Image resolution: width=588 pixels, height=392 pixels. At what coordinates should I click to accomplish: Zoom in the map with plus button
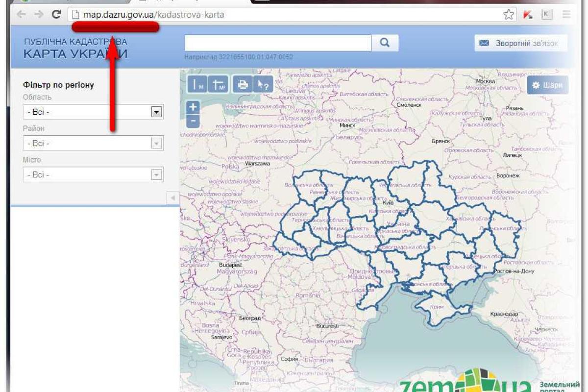193,107
